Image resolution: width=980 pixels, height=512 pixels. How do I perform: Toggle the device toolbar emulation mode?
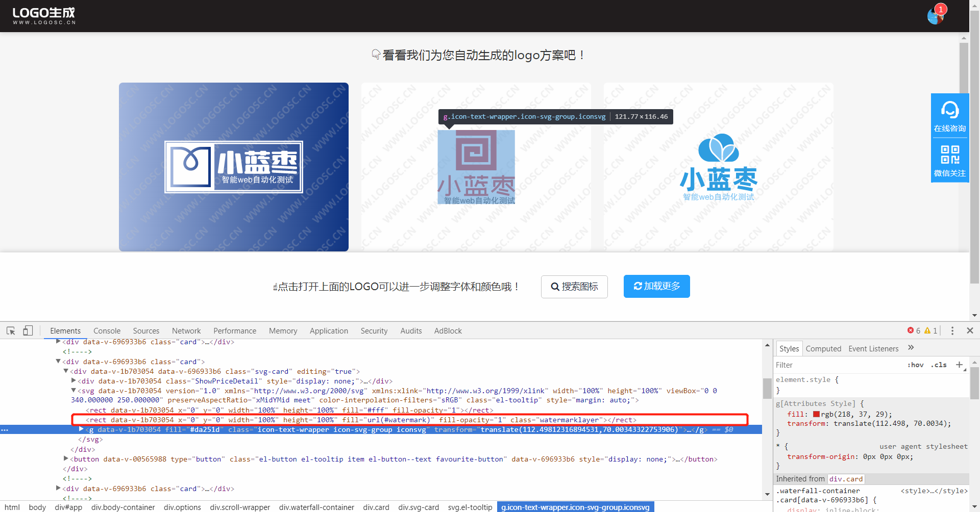pyautogui.click(x=28, y=330)
